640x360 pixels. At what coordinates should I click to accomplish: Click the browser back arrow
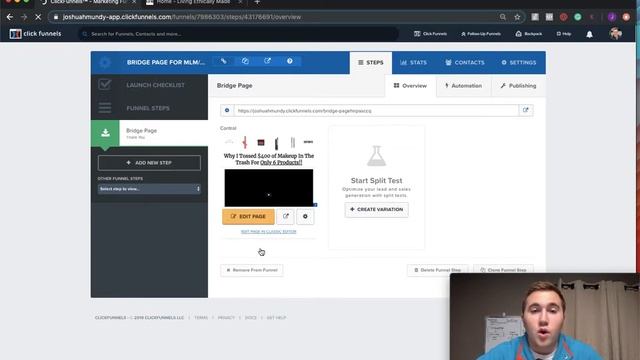coord(10,17)
